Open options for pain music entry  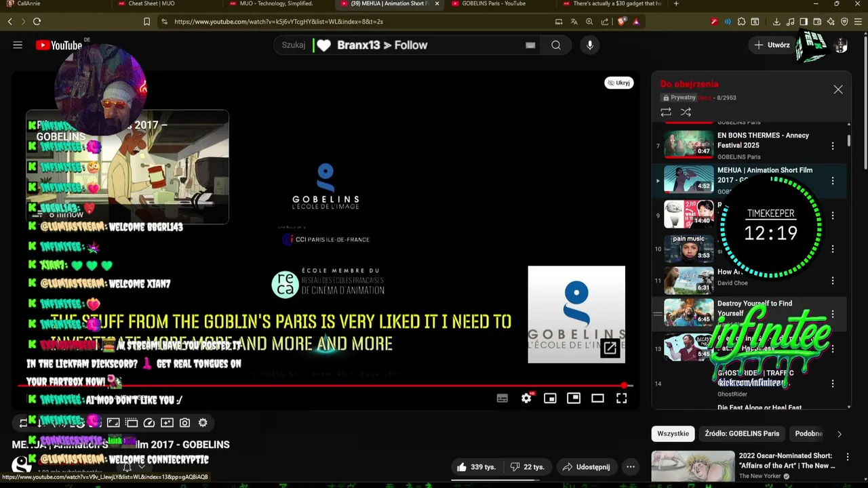tap(833, 249)
